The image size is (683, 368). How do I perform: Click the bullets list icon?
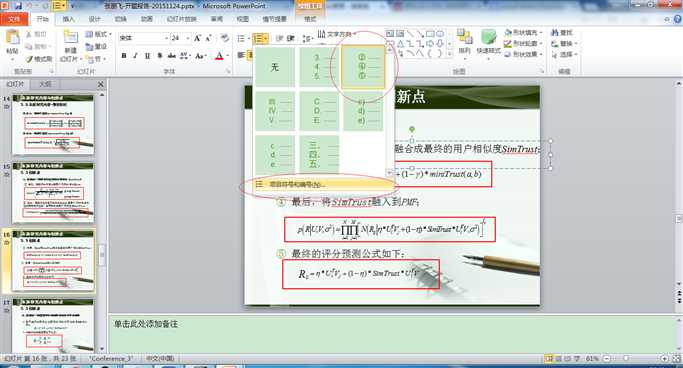[x=241, y=38]
